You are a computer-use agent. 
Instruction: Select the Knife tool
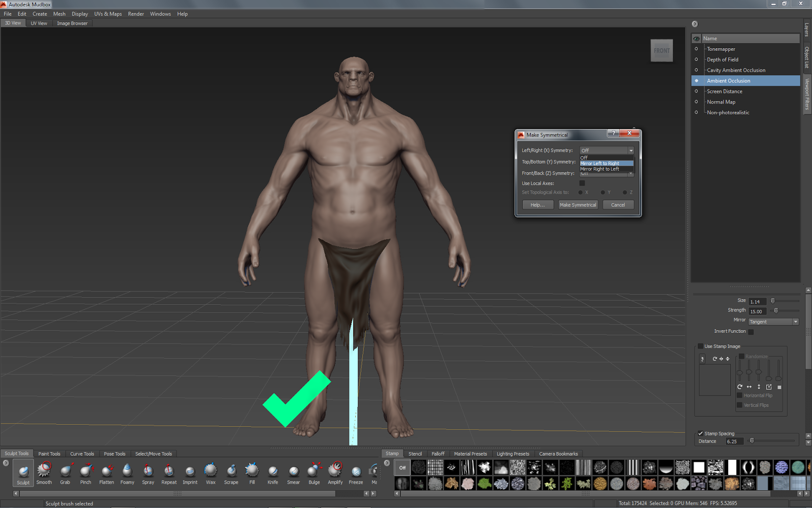coord(273,472)
